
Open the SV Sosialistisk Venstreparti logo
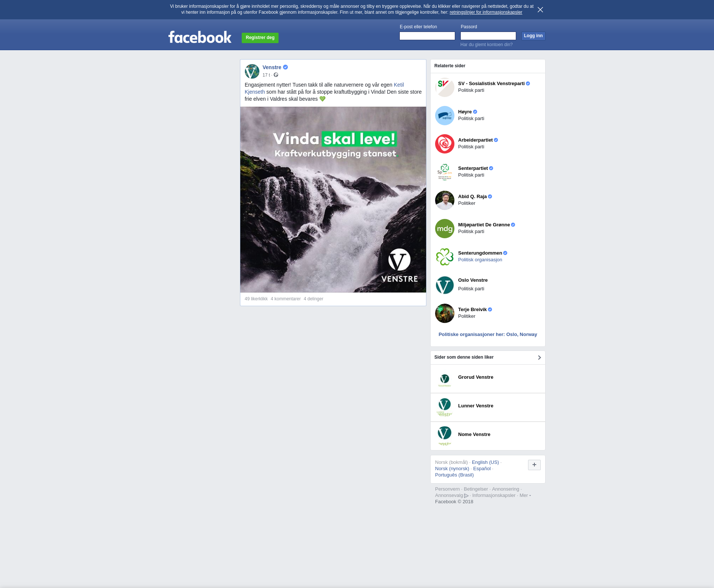(x=445, y=87)
